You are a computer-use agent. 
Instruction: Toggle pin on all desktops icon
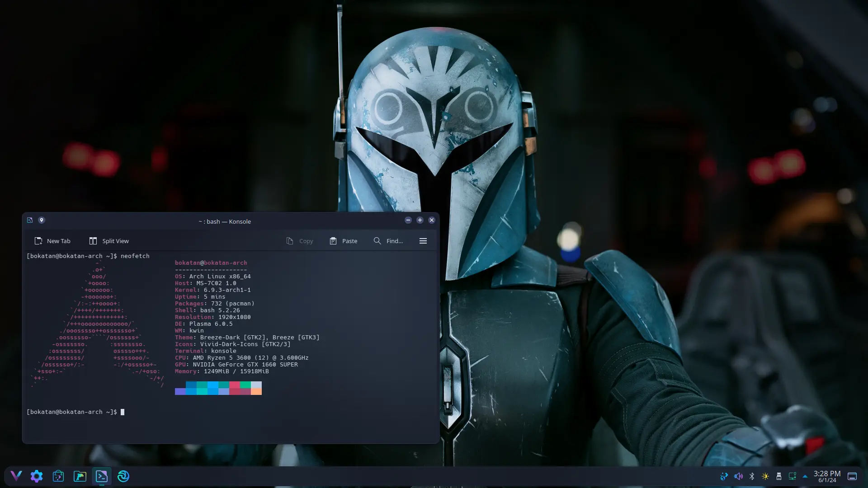coord(42,220)
